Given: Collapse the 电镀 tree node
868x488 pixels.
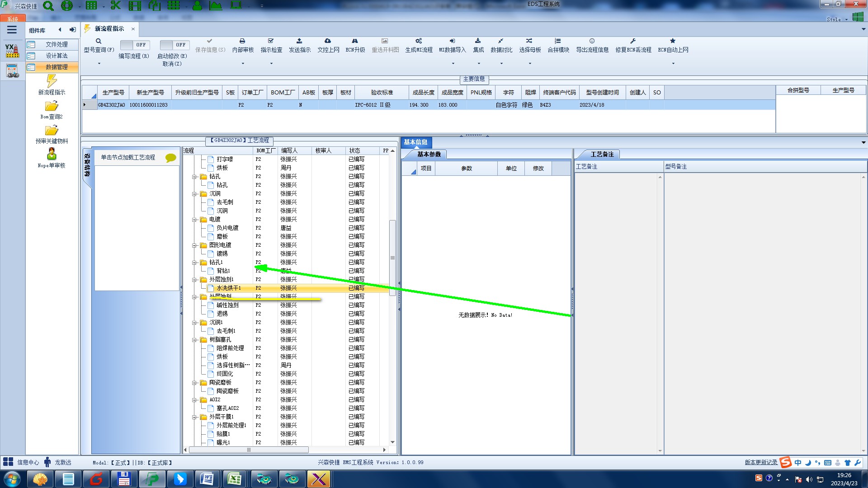Looking at the screenshot, I should click(x=194, y=220).
